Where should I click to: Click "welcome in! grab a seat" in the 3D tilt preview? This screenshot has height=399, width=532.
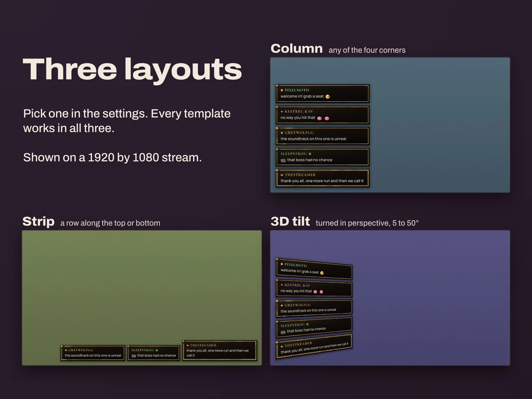coord(300,271)
